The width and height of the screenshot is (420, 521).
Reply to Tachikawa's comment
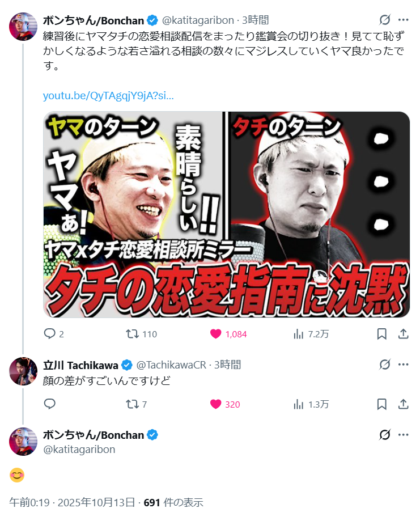pyautogui.click(x=49, y=404)
